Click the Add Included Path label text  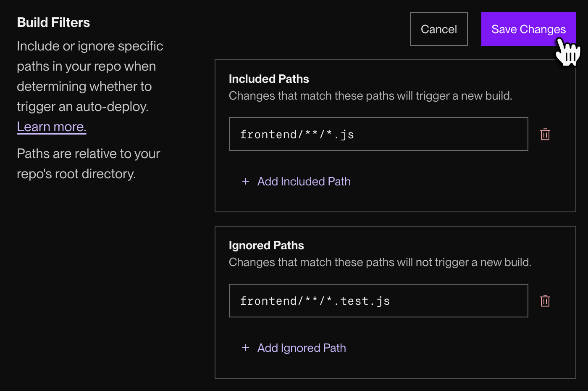click(x=304, y=181)
